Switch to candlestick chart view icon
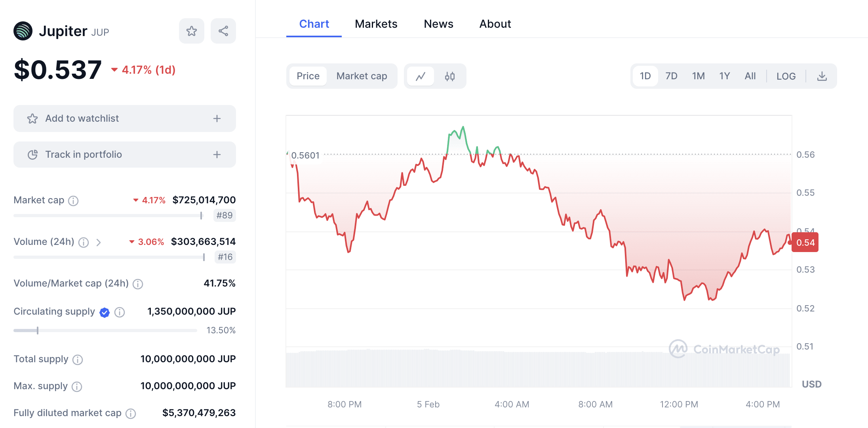The image size is (868, 428). pos(450,76)
